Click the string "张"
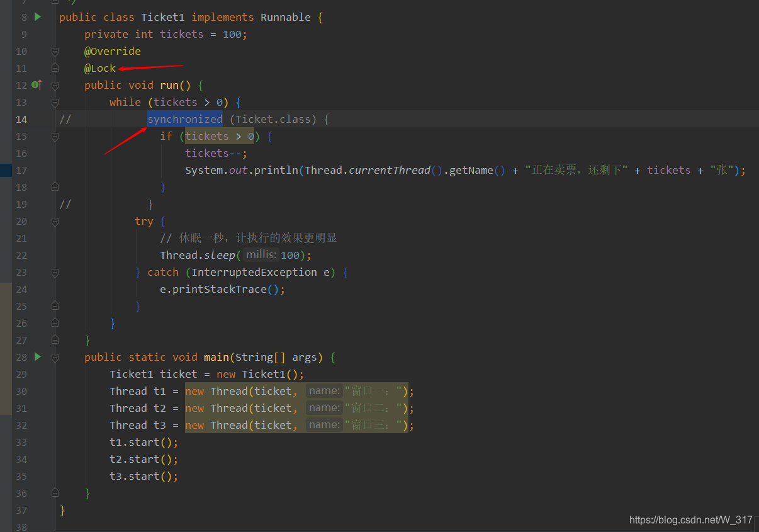Viewport: 759px width, 532px height. coord(721,170)
